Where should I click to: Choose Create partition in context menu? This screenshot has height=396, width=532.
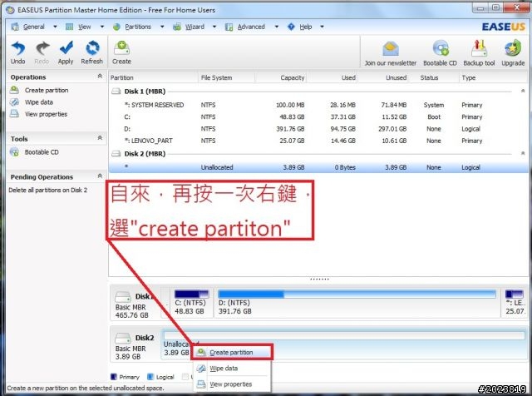click(x=232, y=352)
